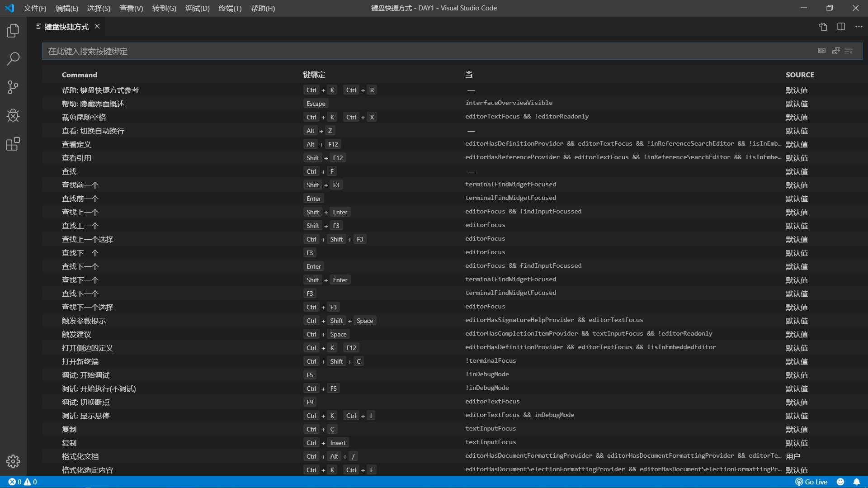Image resolution: width=868 pixels, height=488 pixels.
Task: Click the 键绑定 column header
Action: click(x=314, y=75)
